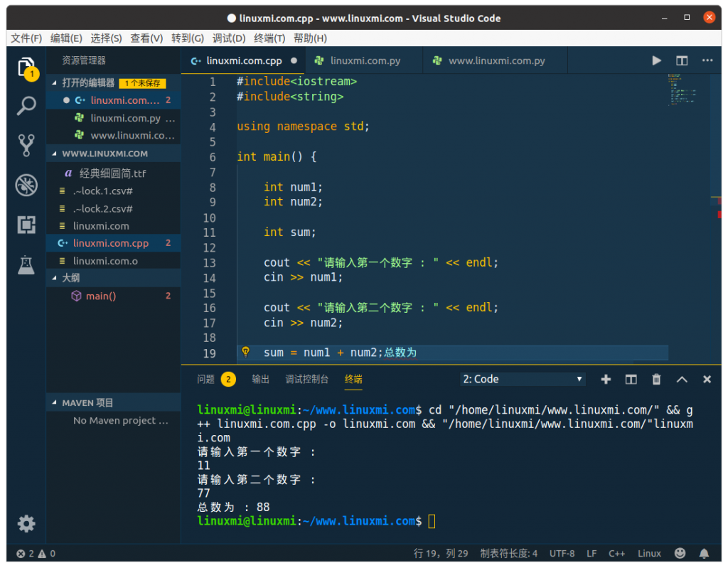The image size is (728, 568).
Task: Click the C++ file icon of the linuxmi.com.cpp editor tab
Action: [x=196, y=61]
